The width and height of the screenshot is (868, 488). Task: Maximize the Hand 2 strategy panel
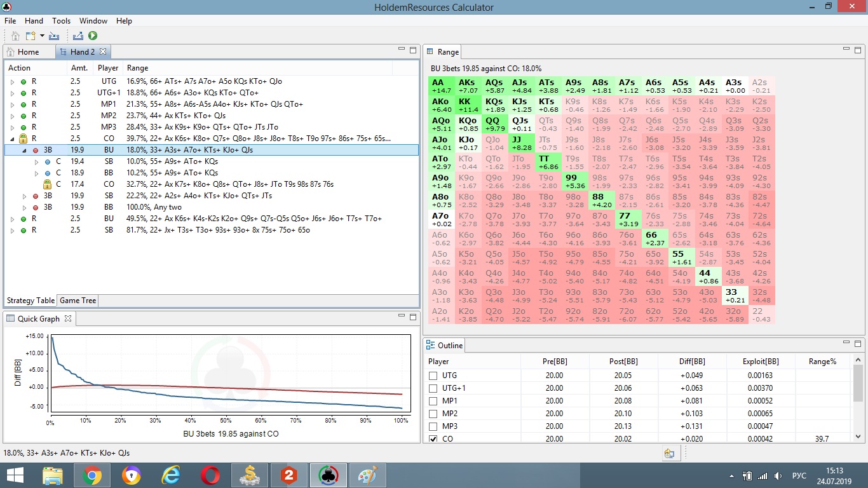(413, 50)
